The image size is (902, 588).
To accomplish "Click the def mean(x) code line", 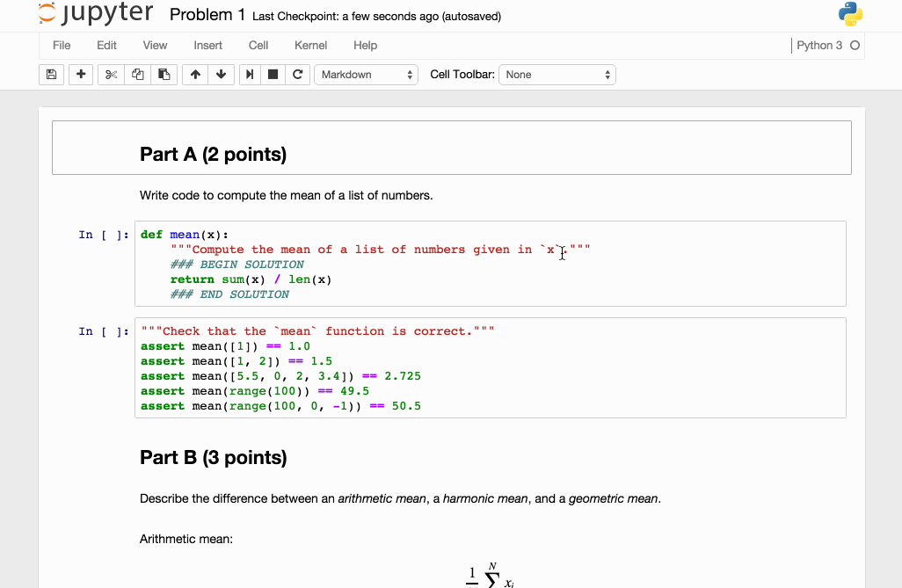I will click(x=184, y=235).
